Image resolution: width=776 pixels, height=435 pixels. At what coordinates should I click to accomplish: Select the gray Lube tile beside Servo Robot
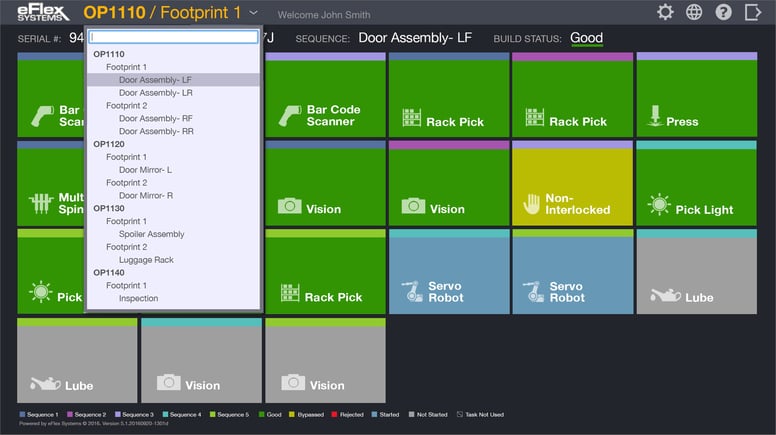[697, 272]
